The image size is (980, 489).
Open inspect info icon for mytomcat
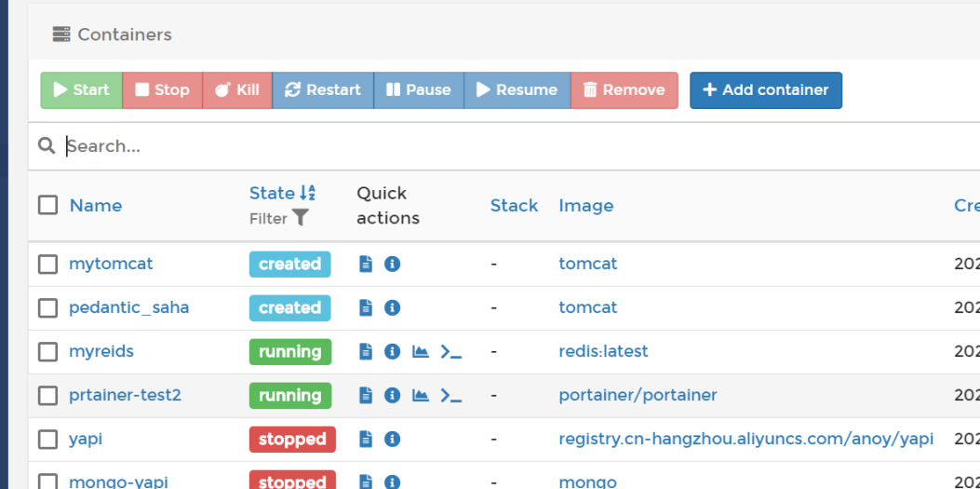pyautogui.click(x=392, y=264)
